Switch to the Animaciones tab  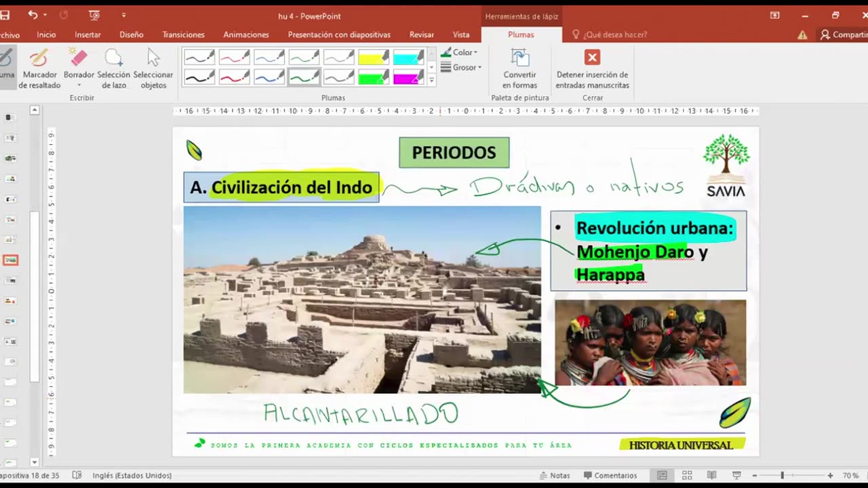pyautogui.click(x=246, y=35)
